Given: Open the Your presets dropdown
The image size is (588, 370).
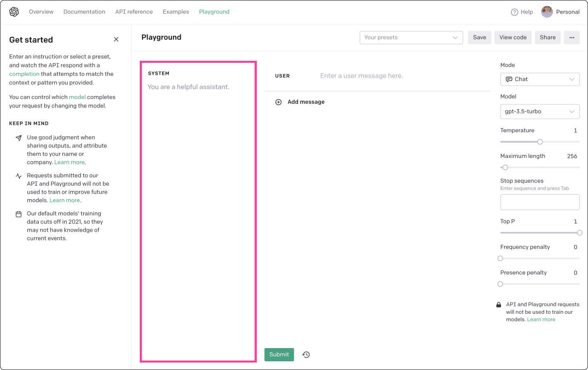Looking at the screenshot, I should [x=411, y=37].
